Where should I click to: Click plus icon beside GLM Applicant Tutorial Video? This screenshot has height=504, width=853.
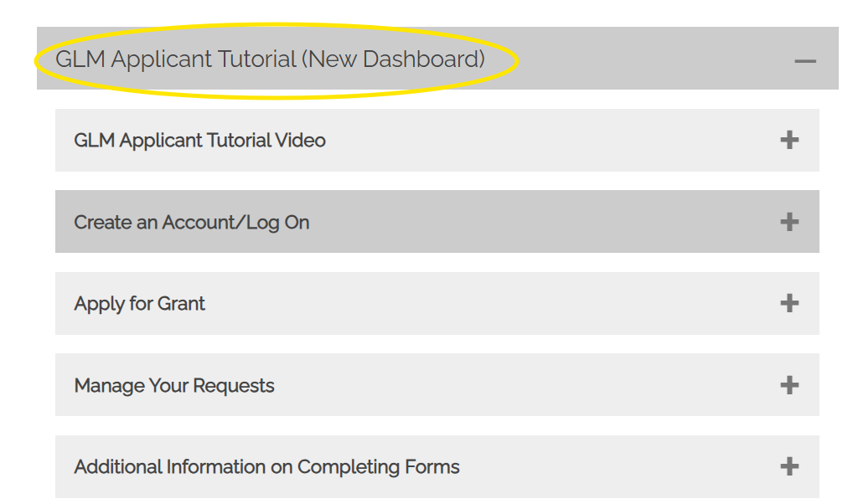click(788, 140)
